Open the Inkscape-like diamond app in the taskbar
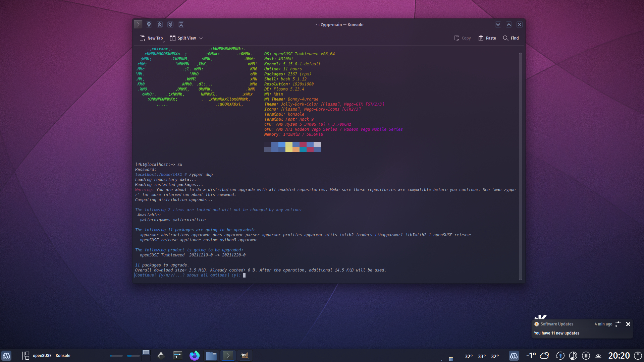 (x=161, y=356)
